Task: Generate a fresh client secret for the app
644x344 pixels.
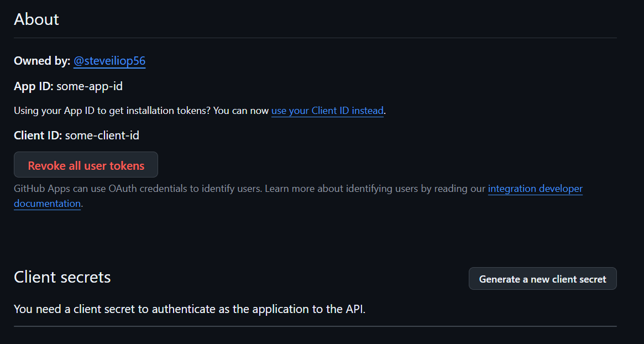Action: pyautogui.click(x=542, y=278)
